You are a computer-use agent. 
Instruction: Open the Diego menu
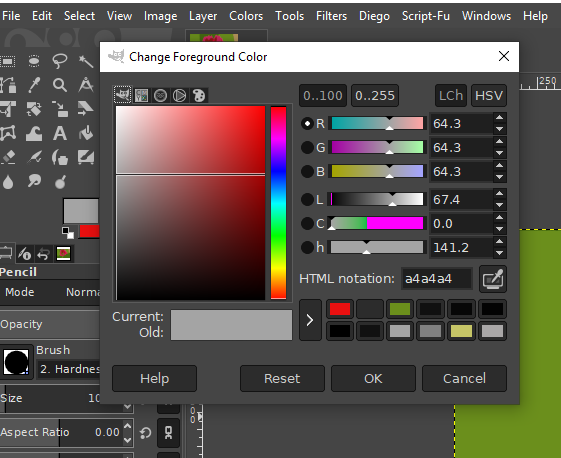tap(374, 16)
